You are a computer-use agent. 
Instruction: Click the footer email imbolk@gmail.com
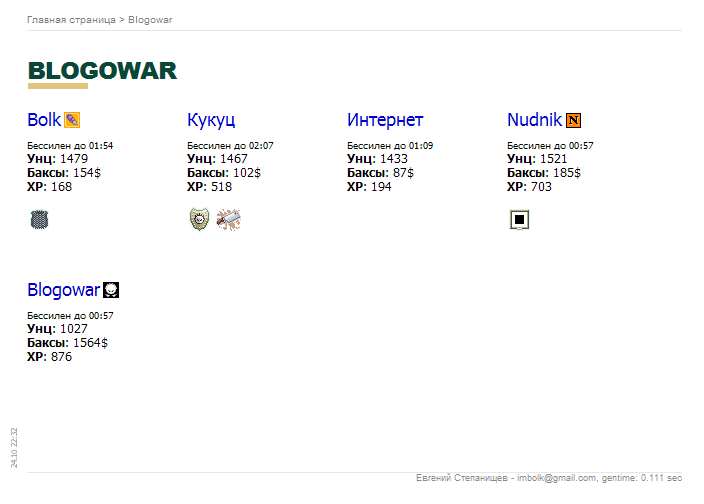pyautogui.click(x=557, y=478)
